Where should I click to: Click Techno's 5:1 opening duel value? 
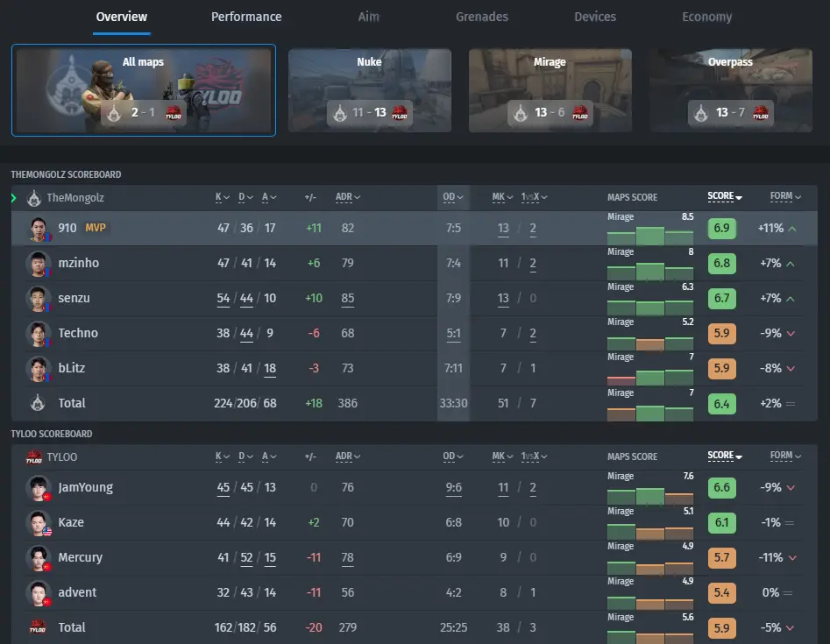pyautogui.click(x=453, y=333)
